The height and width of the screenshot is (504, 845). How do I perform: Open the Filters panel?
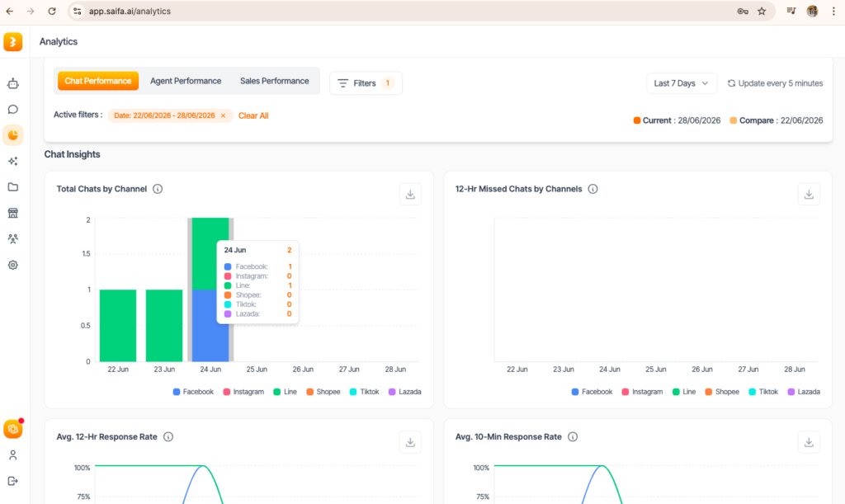coord(366,83)
